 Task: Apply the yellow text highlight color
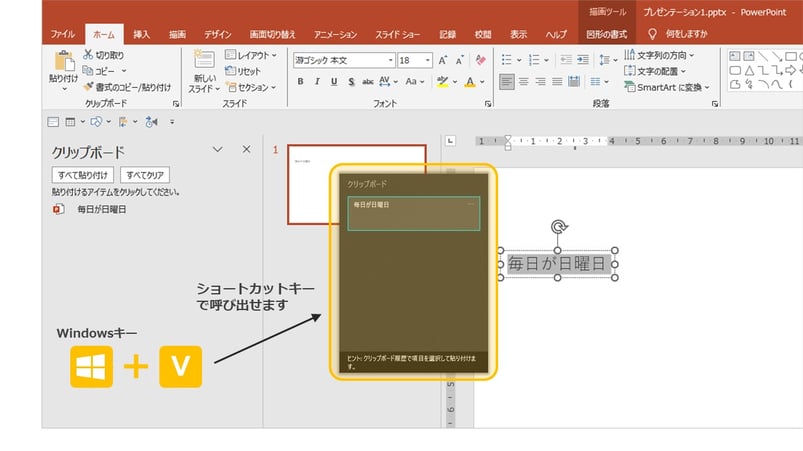[x=442, y=82]
